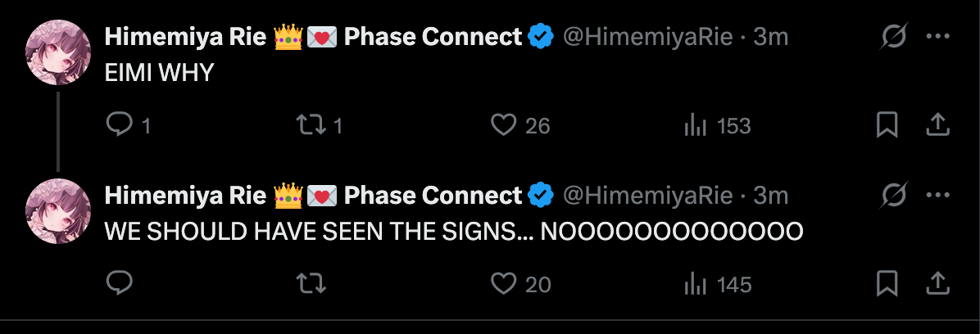The height and width of the screenshot is (334, 980).
Task: Share the SEEN THE SIGNS tweet
Action: (x=937, y=284)
